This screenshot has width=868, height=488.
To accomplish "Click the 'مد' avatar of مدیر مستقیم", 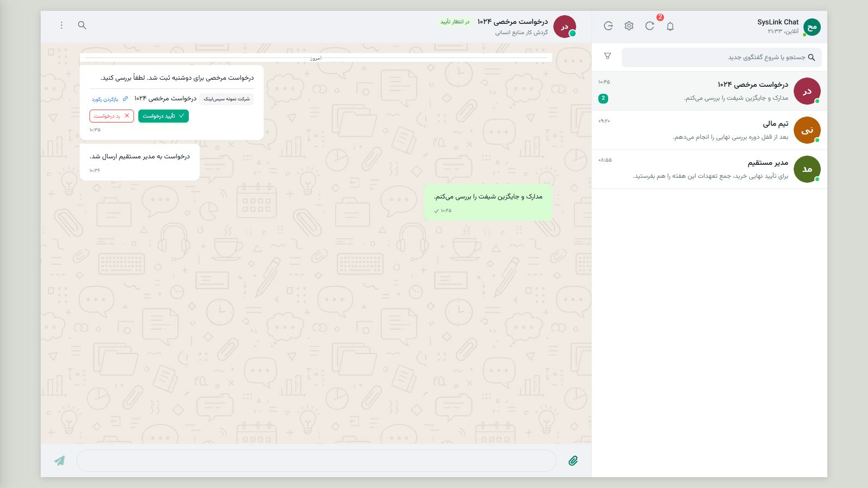I will (807, 169).
